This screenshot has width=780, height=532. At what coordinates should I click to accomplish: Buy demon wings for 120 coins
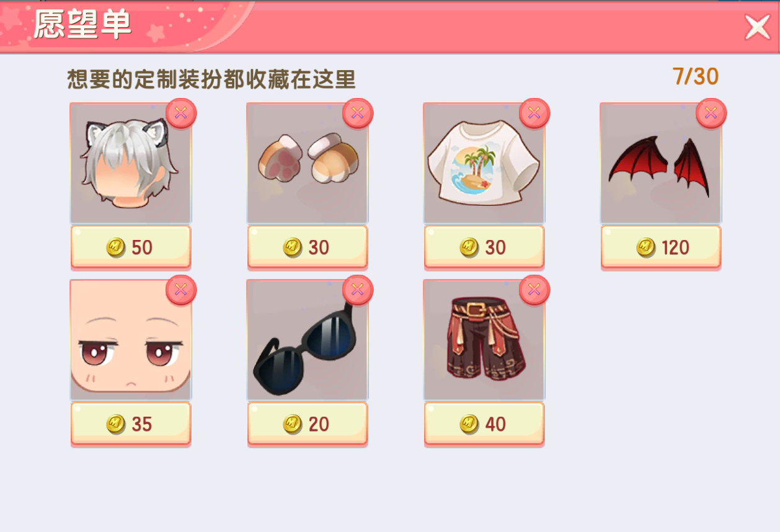tap(661, 247)
